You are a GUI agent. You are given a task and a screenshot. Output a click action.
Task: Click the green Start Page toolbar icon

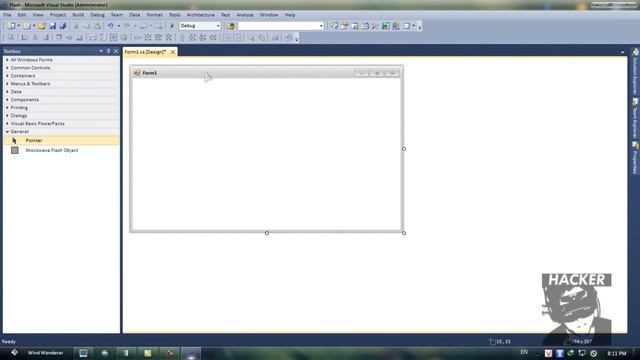(386, 26)
